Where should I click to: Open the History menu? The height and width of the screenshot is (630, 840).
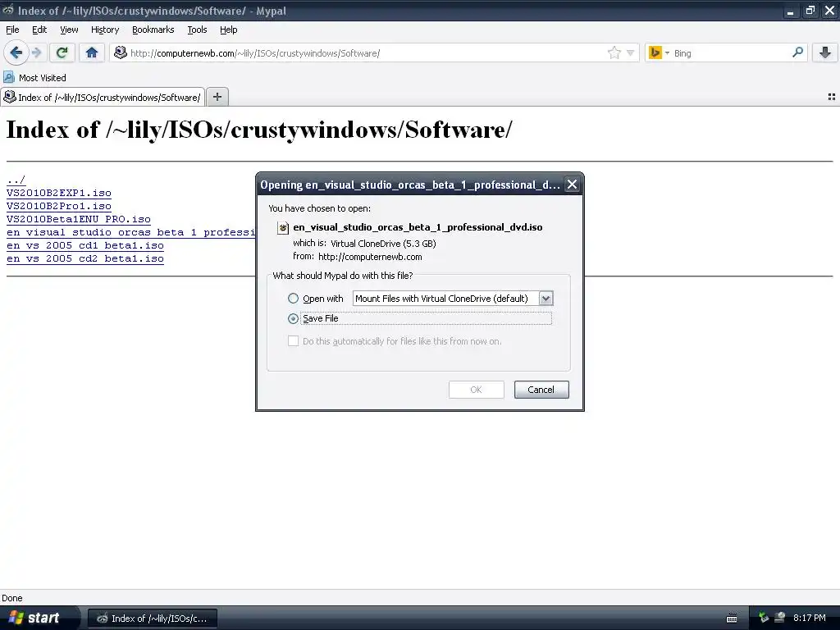coord(104,30)
